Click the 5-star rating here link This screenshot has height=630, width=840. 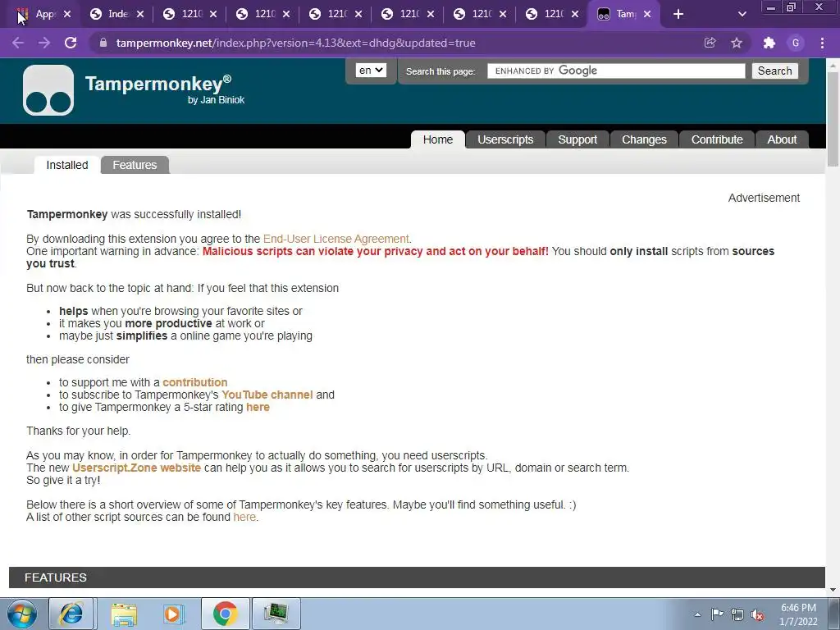(258, 407)
